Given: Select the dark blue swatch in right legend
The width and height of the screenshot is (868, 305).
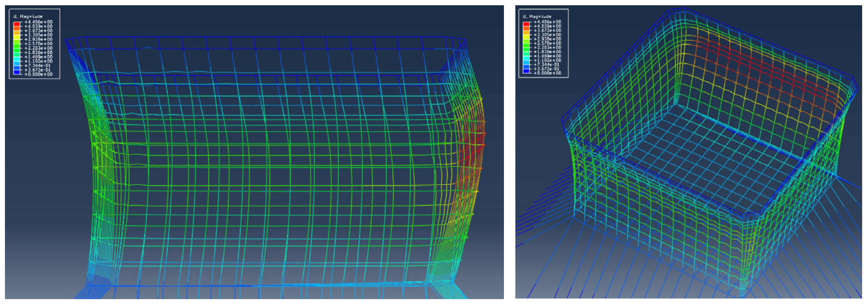Looking at the screenshot, I should (x=526, y=71).
